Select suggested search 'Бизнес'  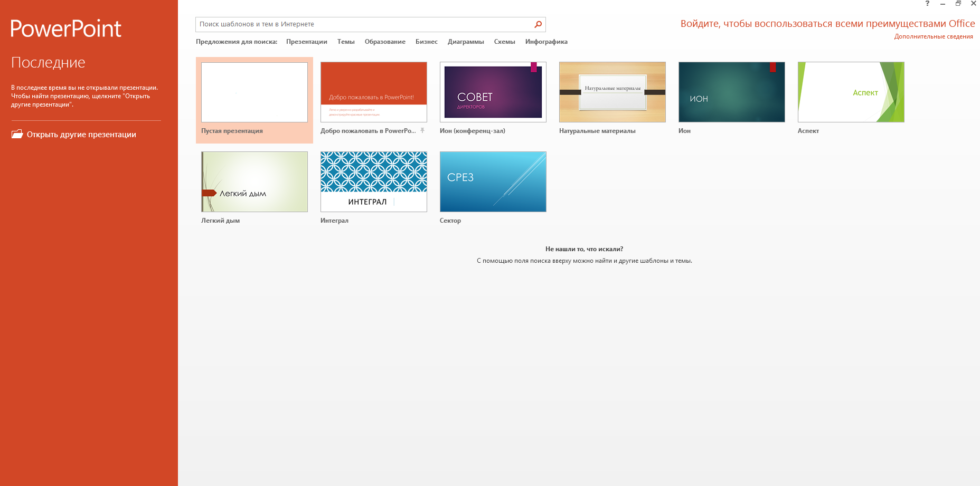[427, 42]
